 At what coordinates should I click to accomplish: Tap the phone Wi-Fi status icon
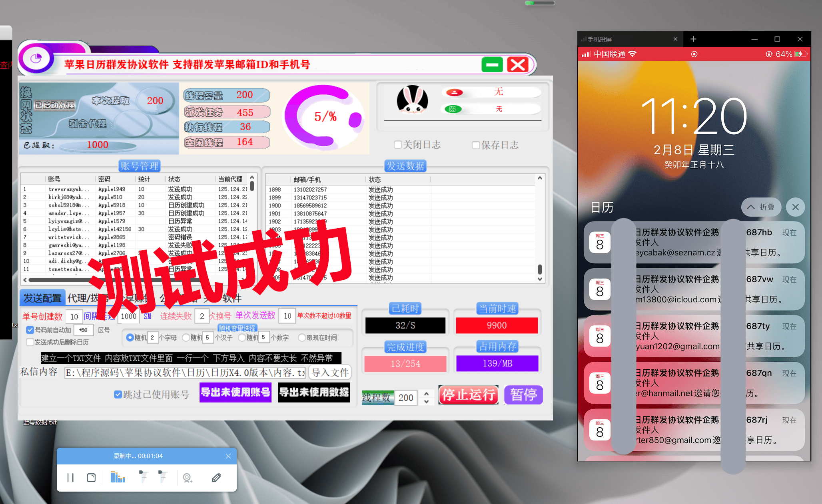632,54
